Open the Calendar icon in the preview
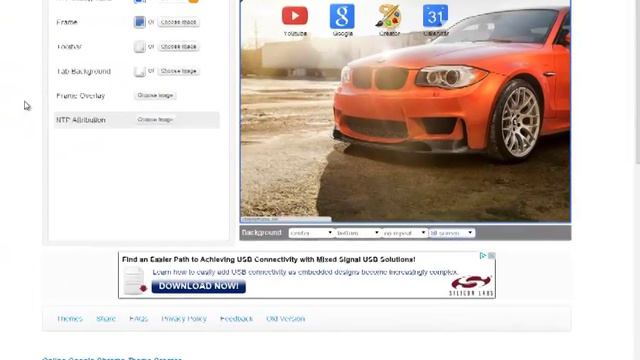The height and width of the screenshot is (360, 640). click(436, 16)
